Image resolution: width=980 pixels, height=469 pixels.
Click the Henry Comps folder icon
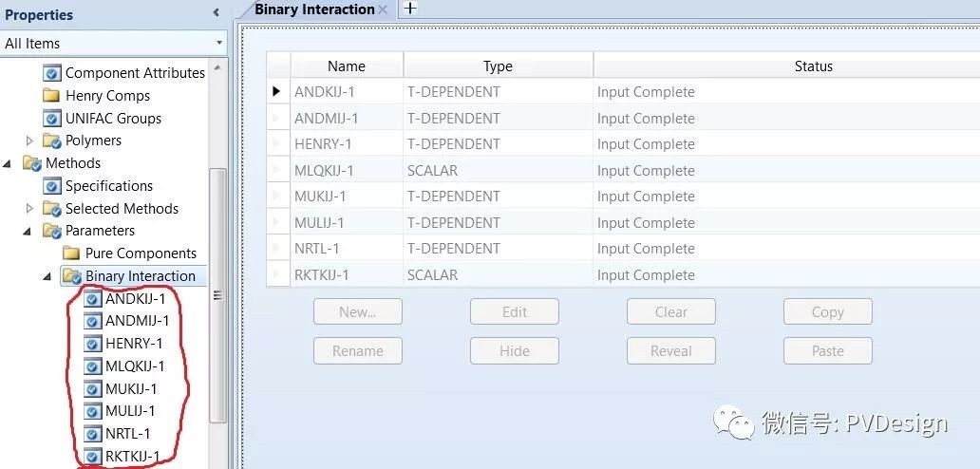tap(52, 96)
